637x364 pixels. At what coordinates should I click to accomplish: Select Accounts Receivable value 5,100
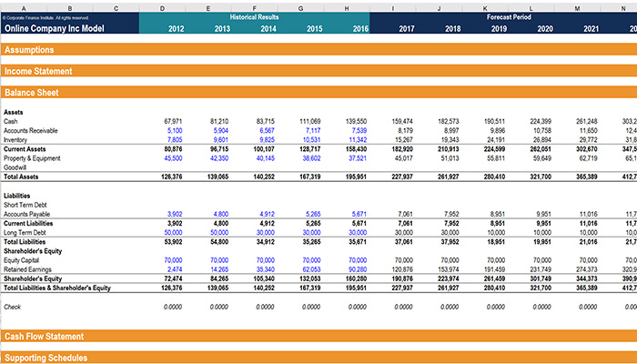coord(175,131)
